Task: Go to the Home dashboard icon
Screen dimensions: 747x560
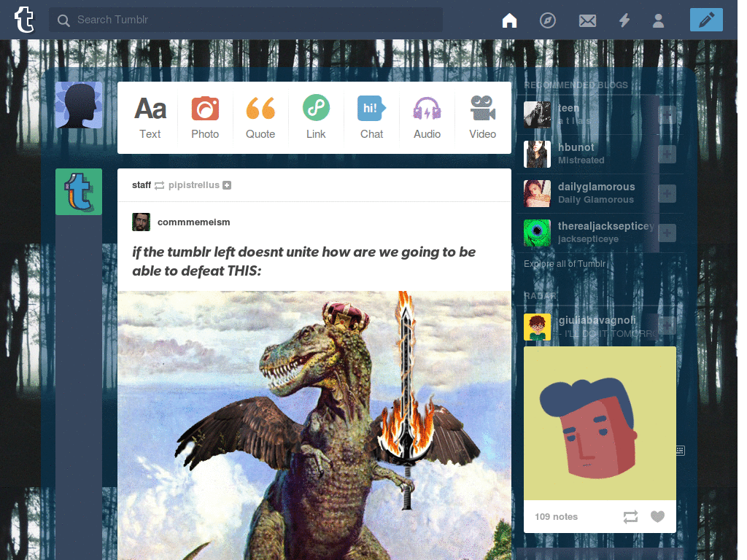Action: pyautogui.click(x=509, y=20)
